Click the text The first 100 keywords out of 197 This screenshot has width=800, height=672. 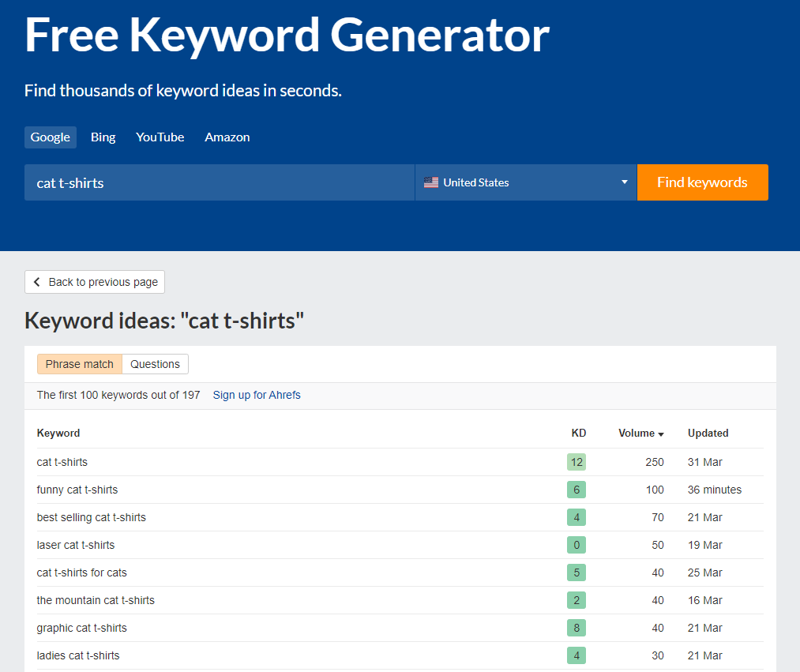click(118, 395)
